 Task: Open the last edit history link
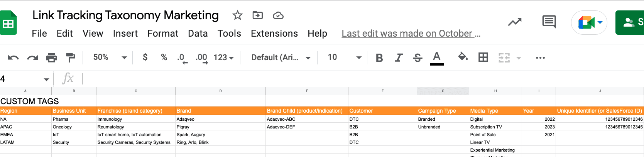[x=411, y=34]
